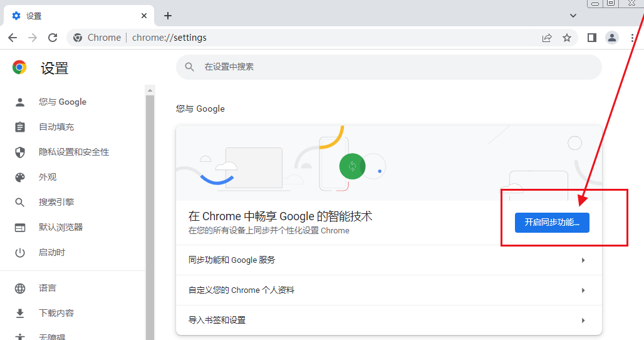This screenshot has width=644, height=340.
Task: Click the browser window icon for 默认浏览器
Action: coord(19,227)
